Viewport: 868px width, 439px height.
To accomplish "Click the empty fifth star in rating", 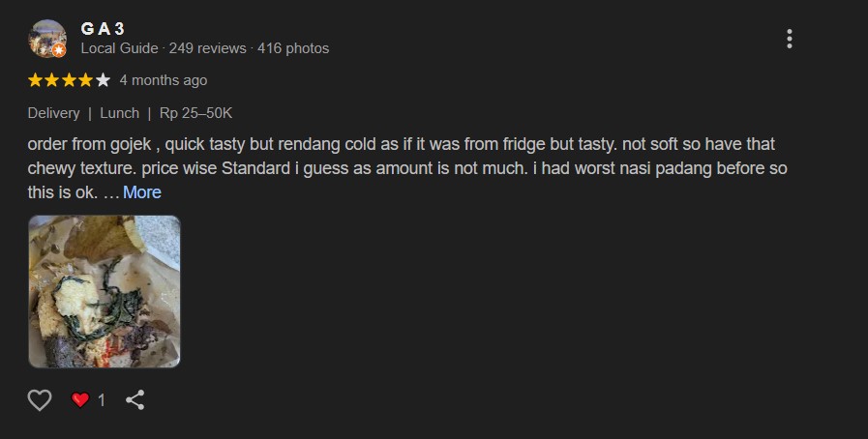I will [x=104, y=80].
